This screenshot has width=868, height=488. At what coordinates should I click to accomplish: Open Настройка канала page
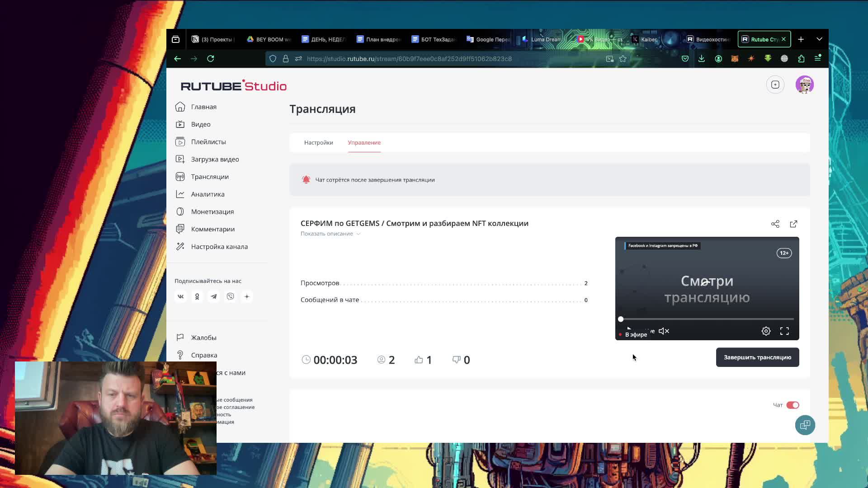pos(212,247)
